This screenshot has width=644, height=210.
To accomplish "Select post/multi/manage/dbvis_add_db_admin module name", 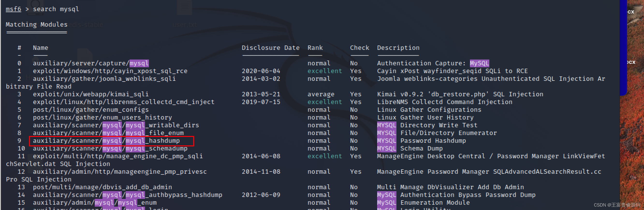I will [102, 187].
